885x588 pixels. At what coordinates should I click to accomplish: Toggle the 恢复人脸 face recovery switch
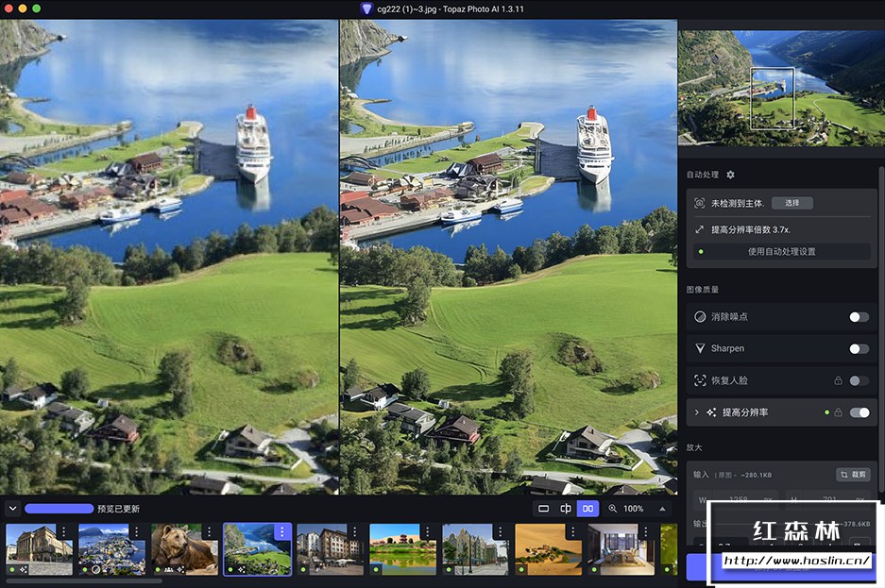(859, 380)
